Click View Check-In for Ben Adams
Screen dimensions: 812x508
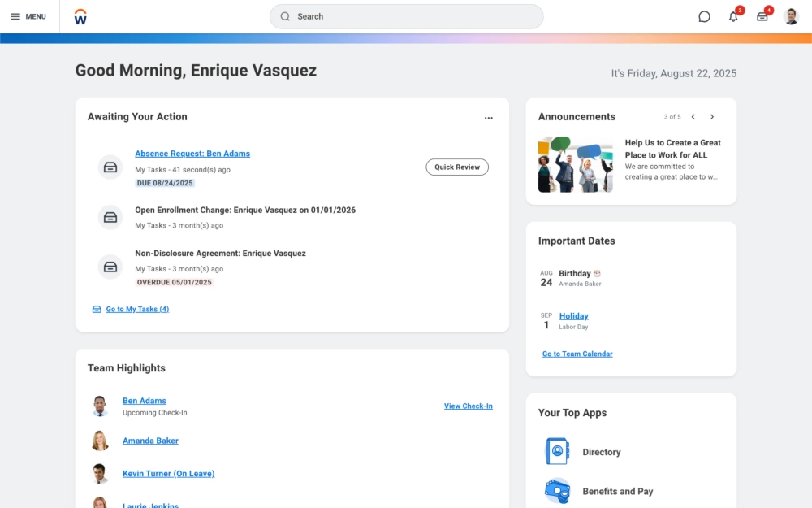pyautogui.click(x=468, y=406)
